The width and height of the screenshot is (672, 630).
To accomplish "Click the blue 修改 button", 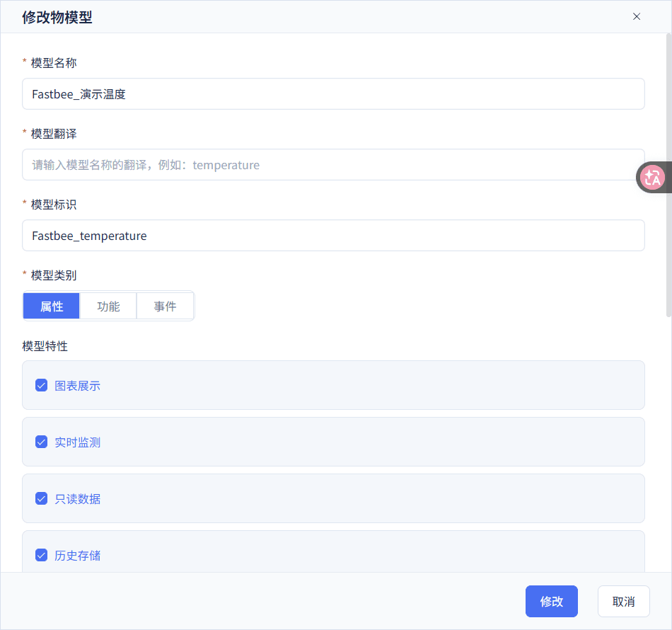I will tap(552, 601).
